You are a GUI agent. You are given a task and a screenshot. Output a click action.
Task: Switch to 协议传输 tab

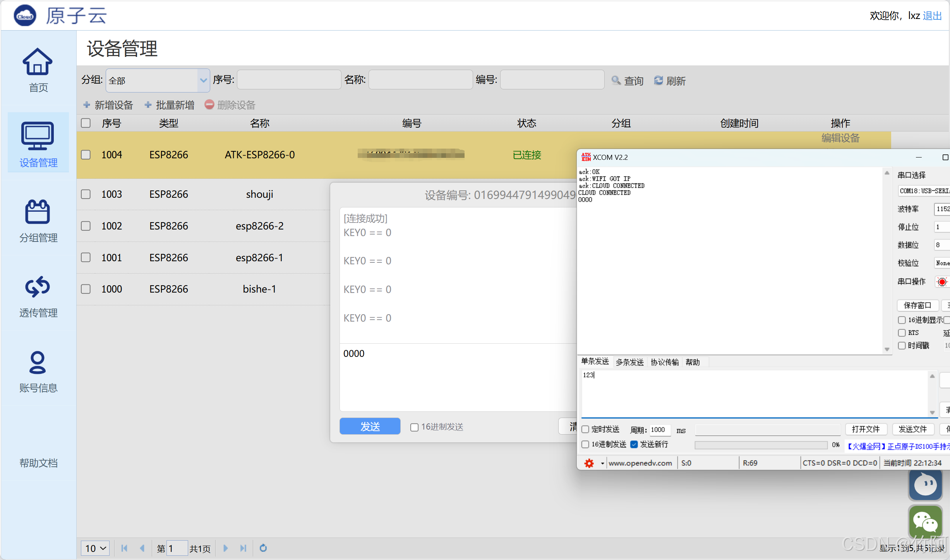(x=664, y=362)
